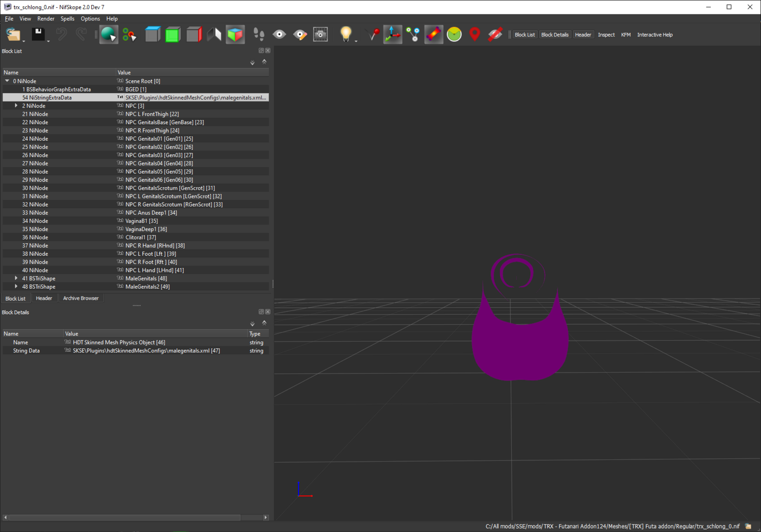This screenshot has width=761, height=532.
Task: Activate the Select Object sphere tool
Action: 108,34
